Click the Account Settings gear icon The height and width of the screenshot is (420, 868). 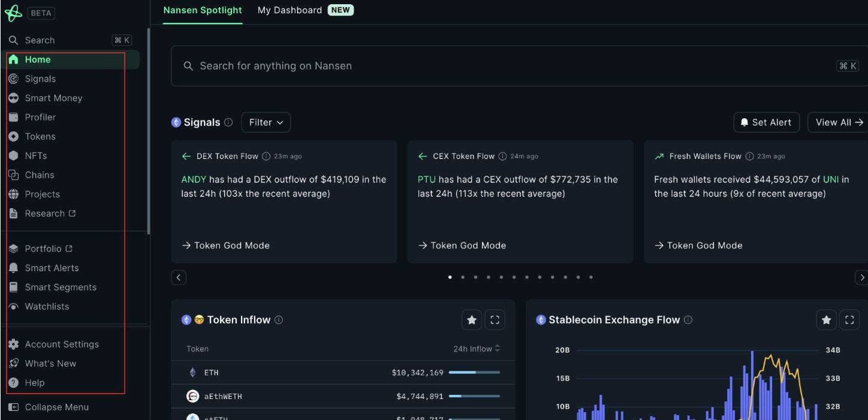click(14, 344)
